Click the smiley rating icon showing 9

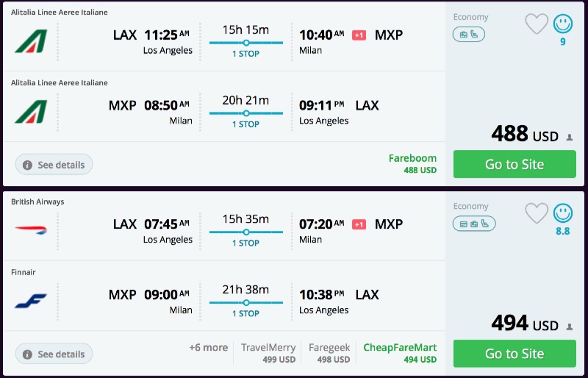[563, 24]
